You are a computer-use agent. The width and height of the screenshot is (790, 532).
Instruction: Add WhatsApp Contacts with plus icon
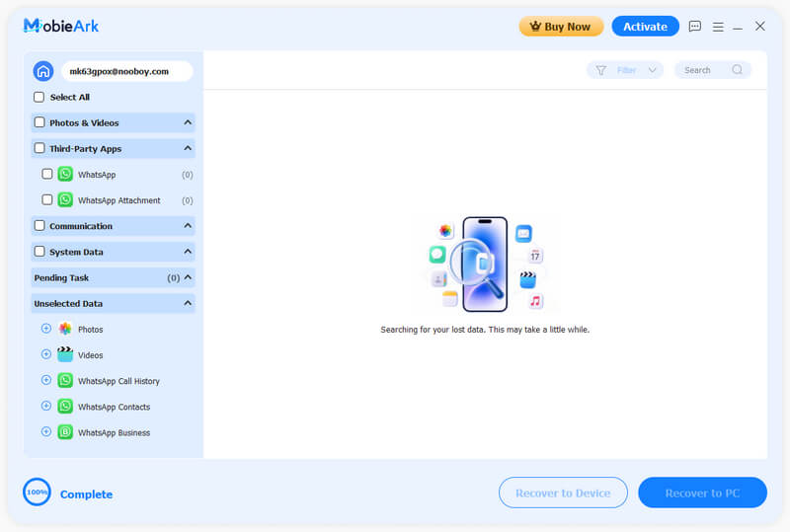click(x=45, y=406)
